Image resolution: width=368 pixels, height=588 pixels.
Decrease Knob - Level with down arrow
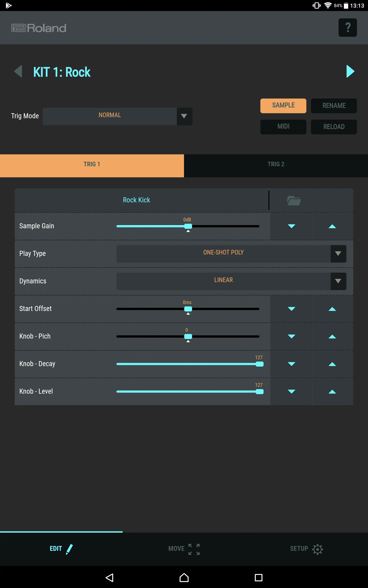[291, 391]
